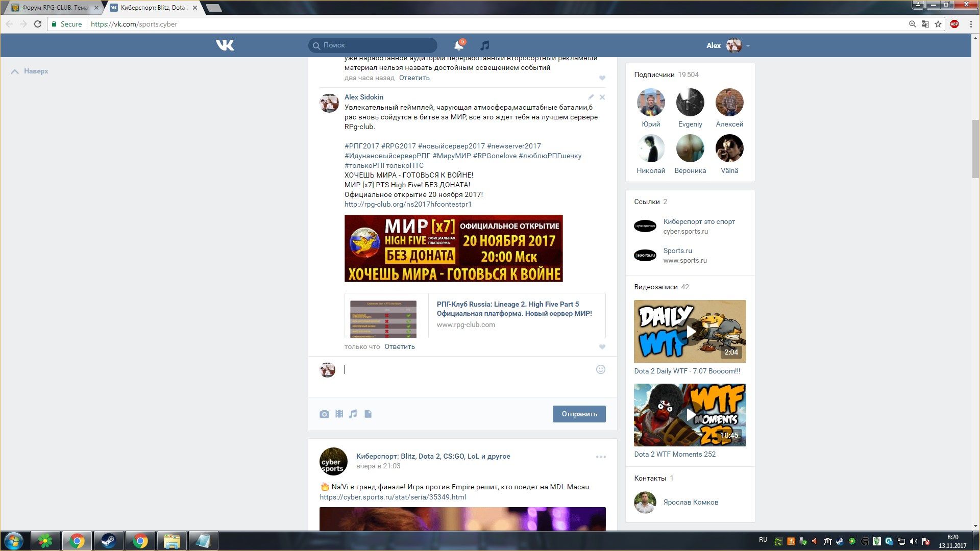The image size is (980, 551).
Task: Expand the Alex profile dropdown menu
Action: (x=748, y=46)
